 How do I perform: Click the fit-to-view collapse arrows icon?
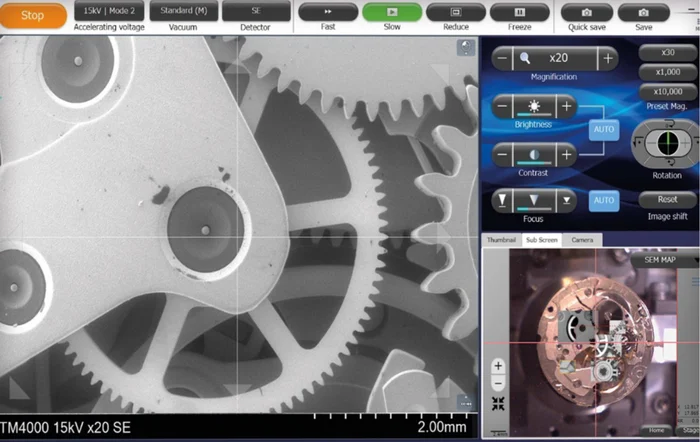point(498,404)
